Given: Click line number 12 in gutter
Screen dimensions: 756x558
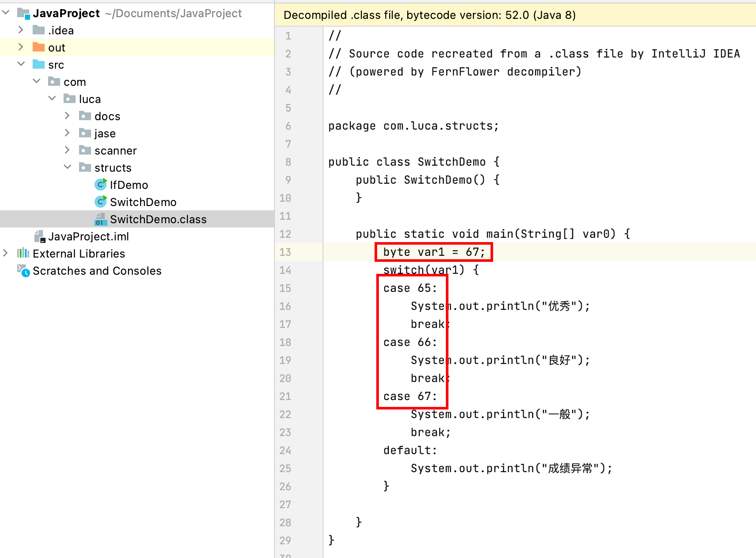Looking at the screenshot, I should click(x=285, y=234).
